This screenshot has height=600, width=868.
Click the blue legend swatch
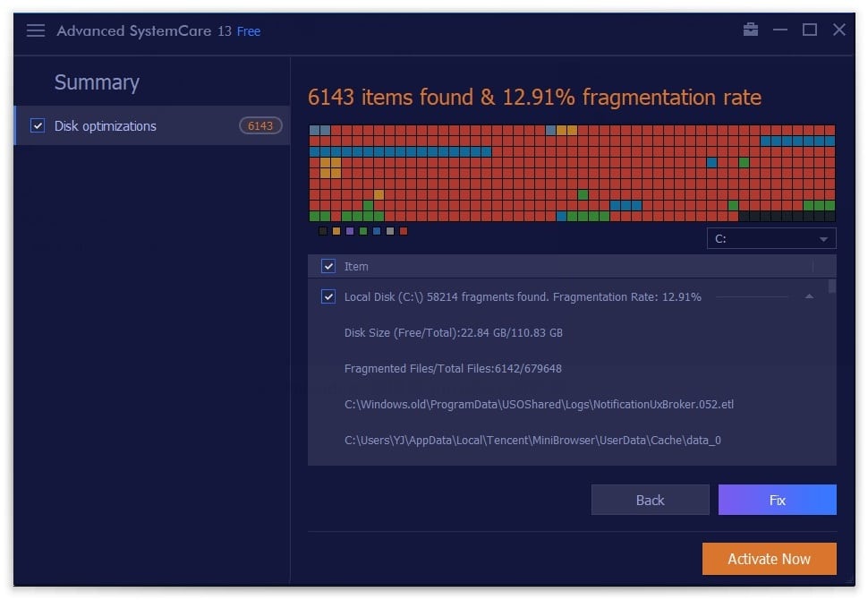[x=377, y=231]
